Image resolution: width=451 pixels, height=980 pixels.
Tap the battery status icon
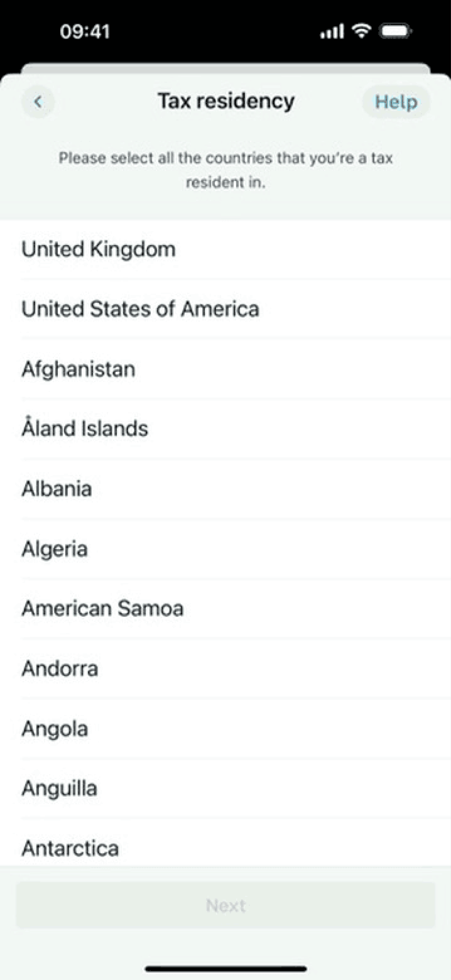coord(396,31)
